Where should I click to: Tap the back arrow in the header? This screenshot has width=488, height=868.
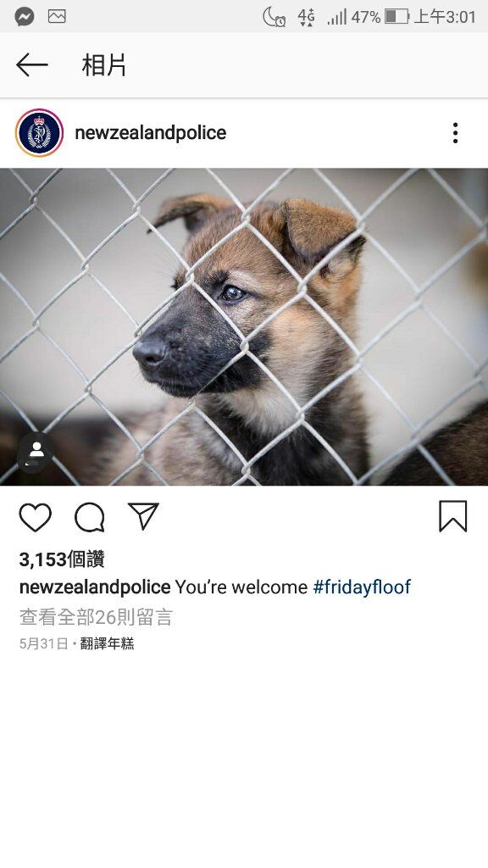pos(31,65)
